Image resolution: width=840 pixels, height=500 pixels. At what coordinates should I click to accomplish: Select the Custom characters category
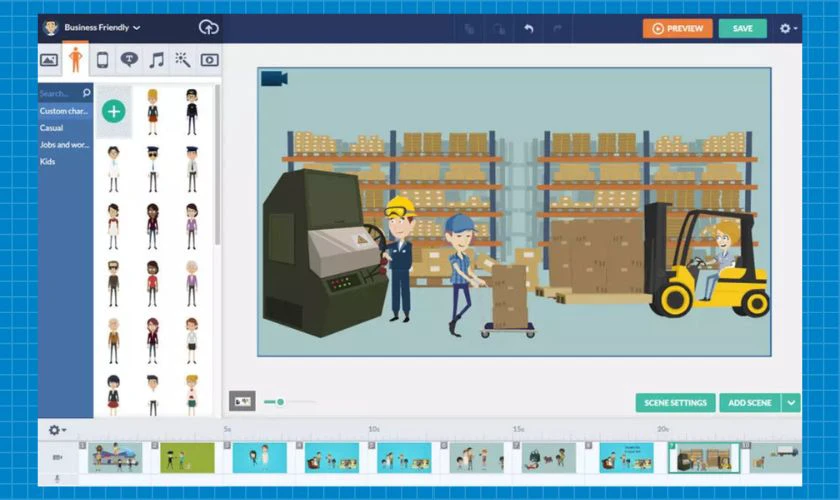pos(65,111)
